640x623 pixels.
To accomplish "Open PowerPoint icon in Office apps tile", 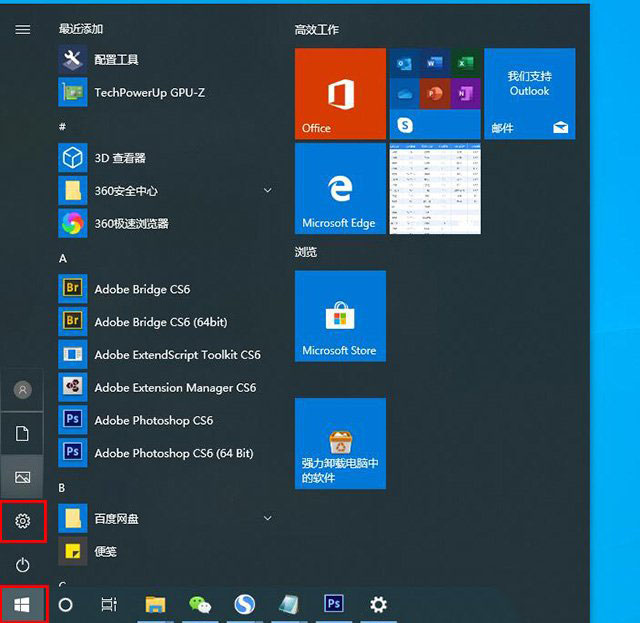I will (x=435, y=94).
